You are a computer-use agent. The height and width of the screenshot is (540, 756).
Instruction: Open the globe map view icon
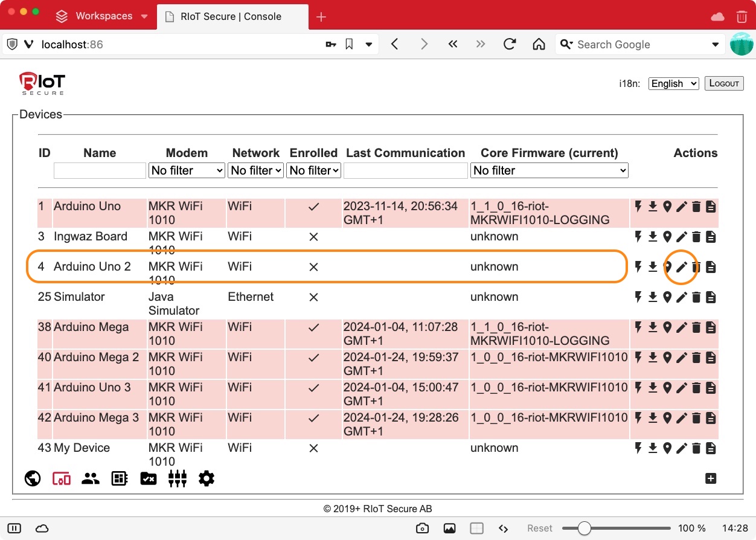33,479
